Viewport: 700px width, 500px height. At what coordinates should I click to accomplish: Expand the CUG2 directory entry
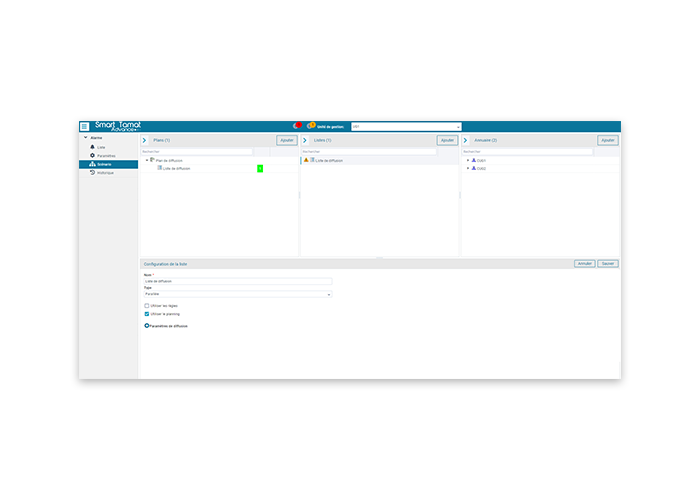pos(468,168)
